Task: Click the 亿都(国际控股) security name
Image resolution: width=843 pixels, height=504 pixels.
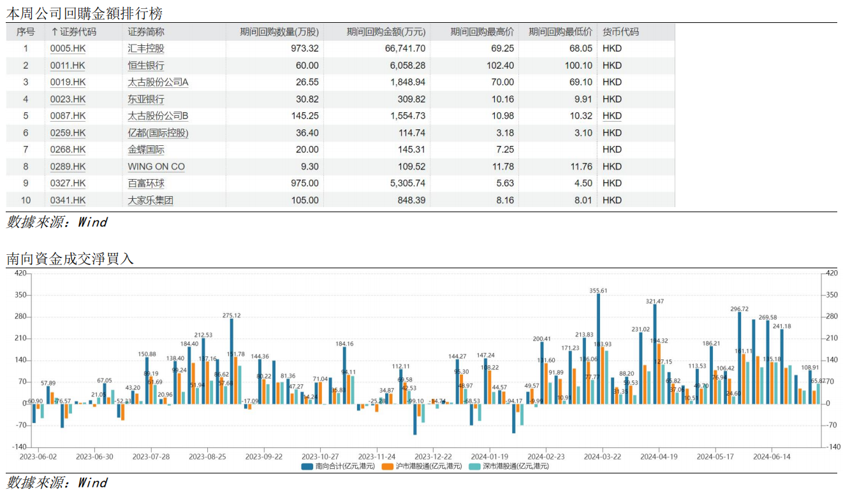Action: (x=158, y=133)
